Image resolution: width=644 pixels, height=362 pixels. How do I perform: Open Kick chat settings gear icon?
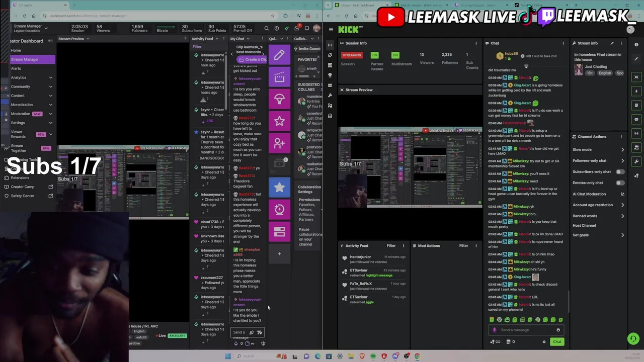tap(544, 342)
